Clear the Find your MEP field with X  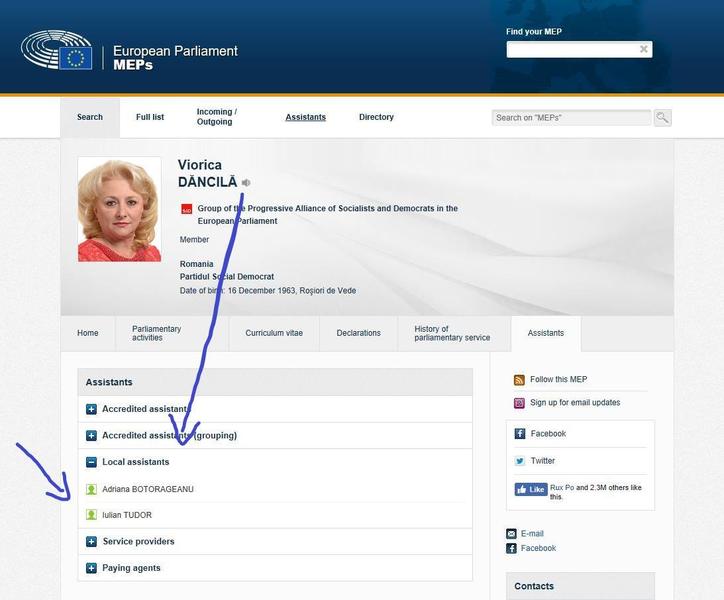click(643, 49)
